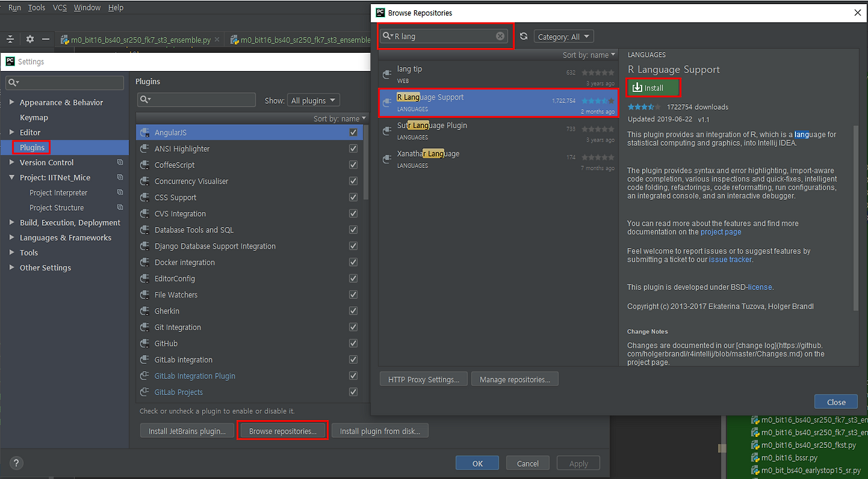Open the project page link
Screen dimensions: 868x479
pos(721,232)
